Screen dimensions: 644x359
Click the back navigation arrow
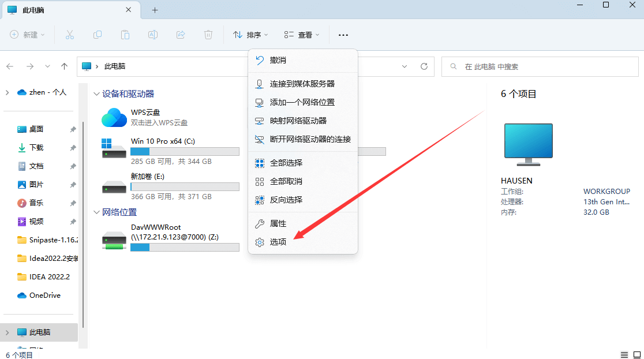click(9, 66)
